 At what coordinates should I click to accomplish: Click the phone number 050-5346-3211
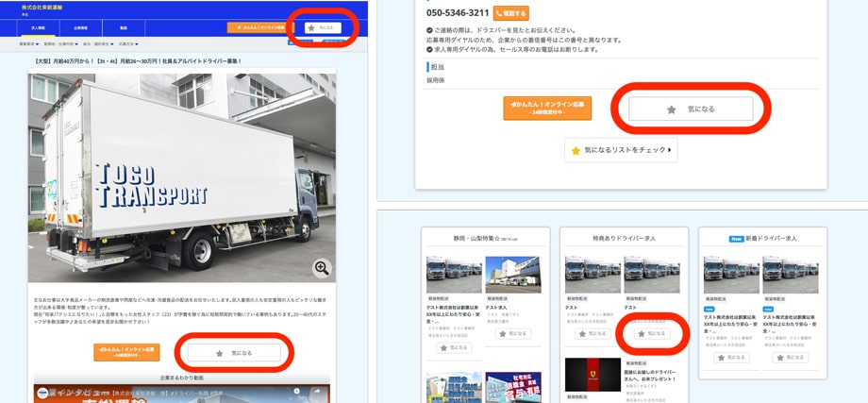click(x=458, y=12)
